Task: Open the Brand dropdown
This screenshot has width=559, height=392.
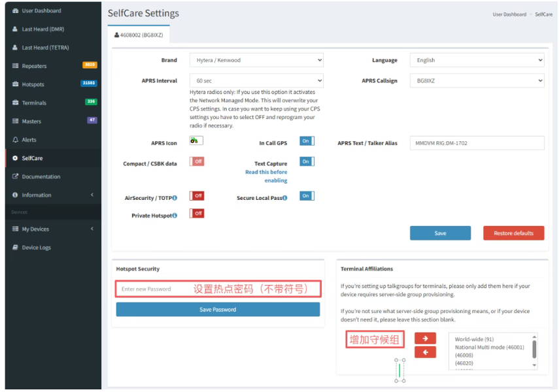Action: click(x=256, y=60)
